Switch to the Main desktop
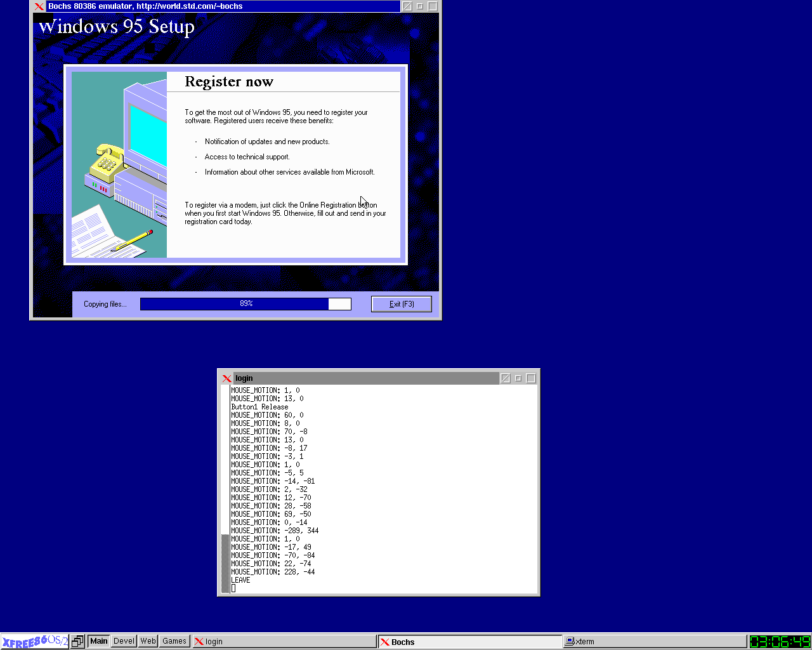 [99, 641]
